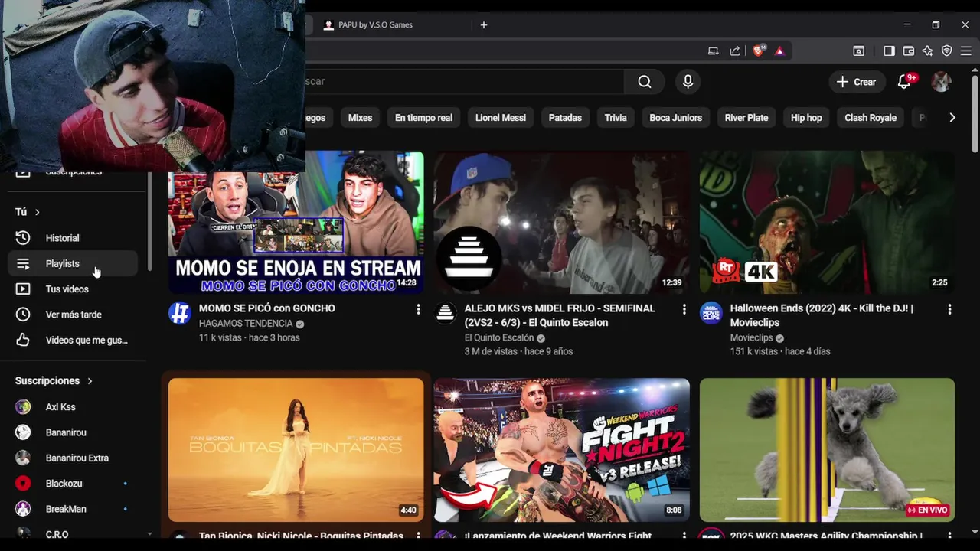Click the page vertical scrollbar
980x551 pixels.
point(975,115)
